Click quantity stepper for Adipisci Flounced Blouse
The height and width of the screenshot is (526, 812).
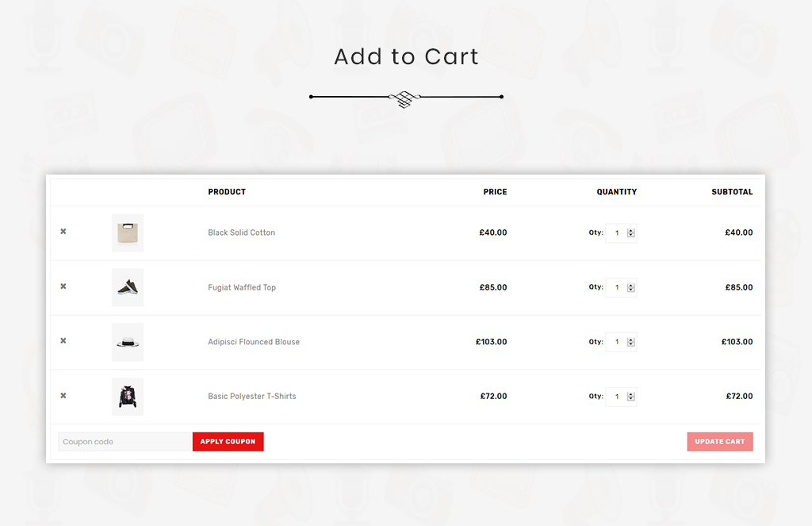(x=630, y=341)
